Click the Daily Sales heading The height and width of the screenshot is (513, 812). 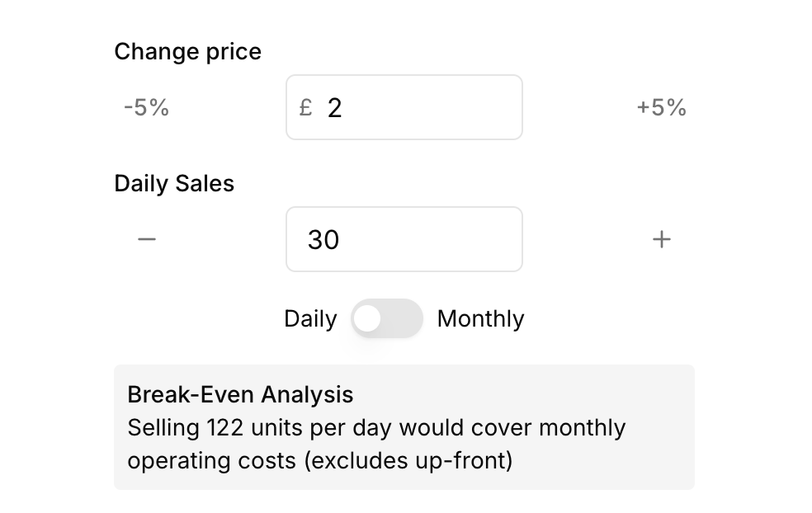coord(174,183)
